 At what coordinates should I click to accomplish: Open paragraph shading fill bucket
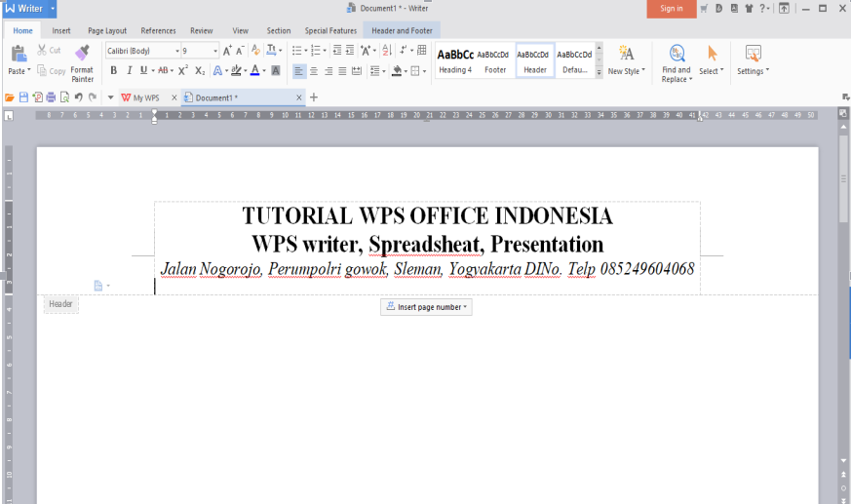(398, 71)
